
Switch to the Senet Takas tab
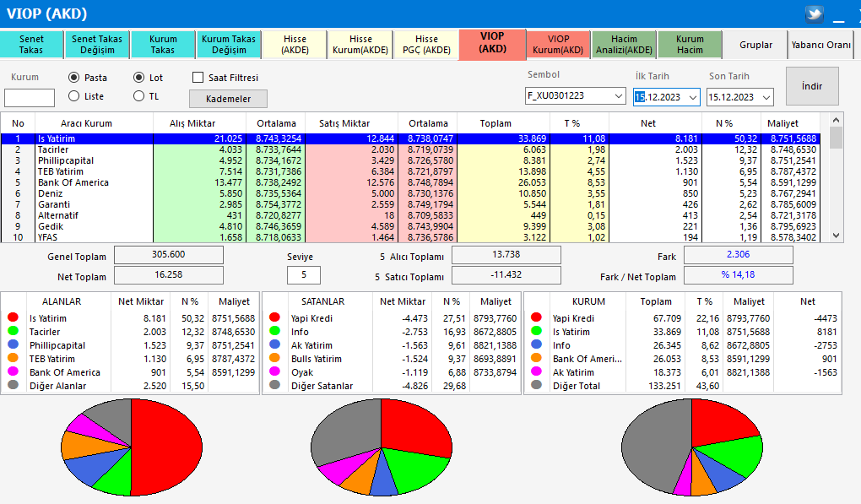pyautogui.click(x=31, y=45)
